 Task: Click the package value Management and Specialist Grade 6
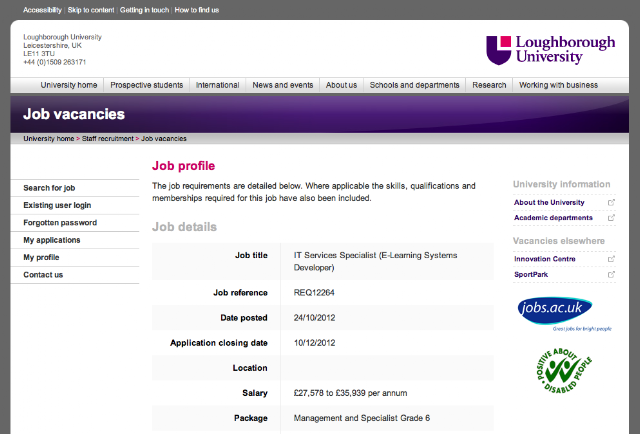coord(362,418)
